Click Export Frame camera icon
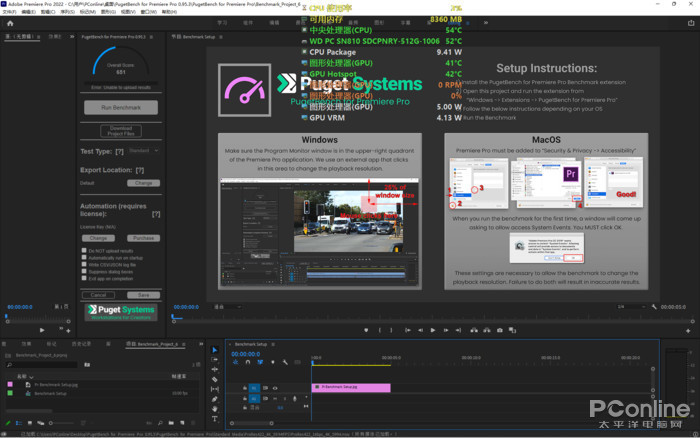Viewport: 700px width, 438px height. click(500, 330)
